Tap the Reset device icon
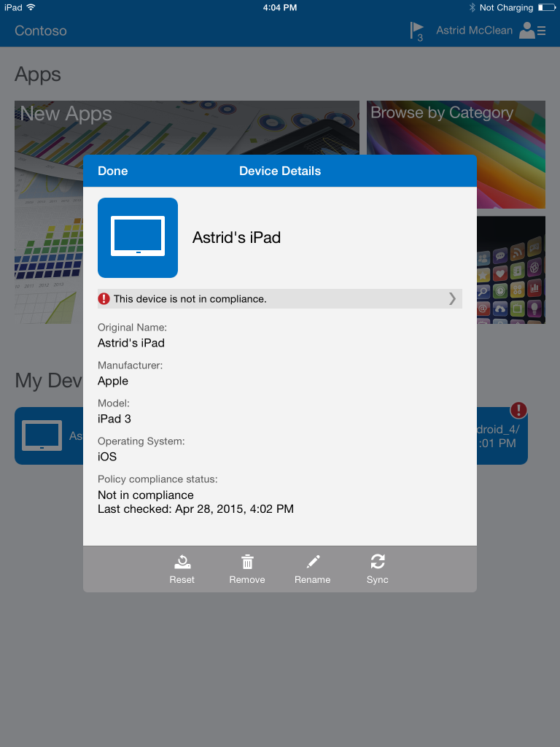Image resolution: width=560 pixels, height=747 pixels. pos(182,562)
